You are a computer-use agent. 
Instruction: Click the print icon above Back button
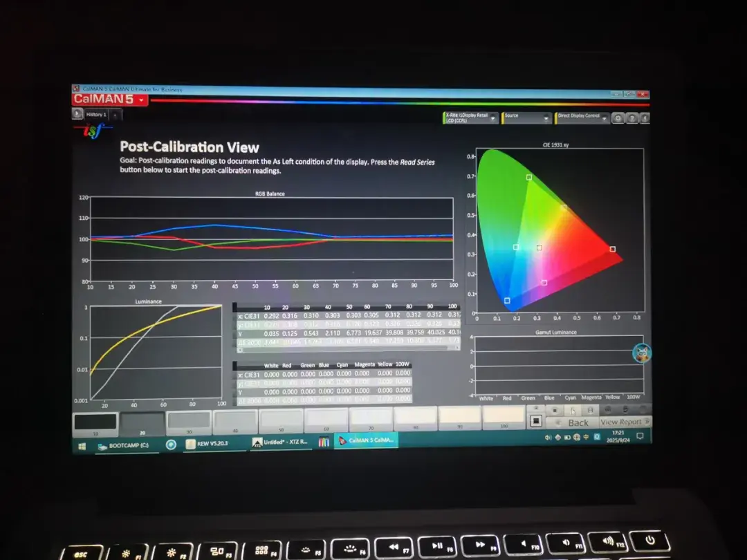pyautogui.click(x=590, y=410)
